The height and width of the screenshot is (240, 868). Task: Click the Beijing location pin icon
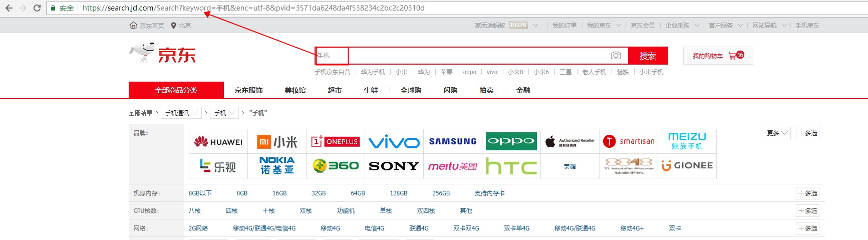coord(173,25)
